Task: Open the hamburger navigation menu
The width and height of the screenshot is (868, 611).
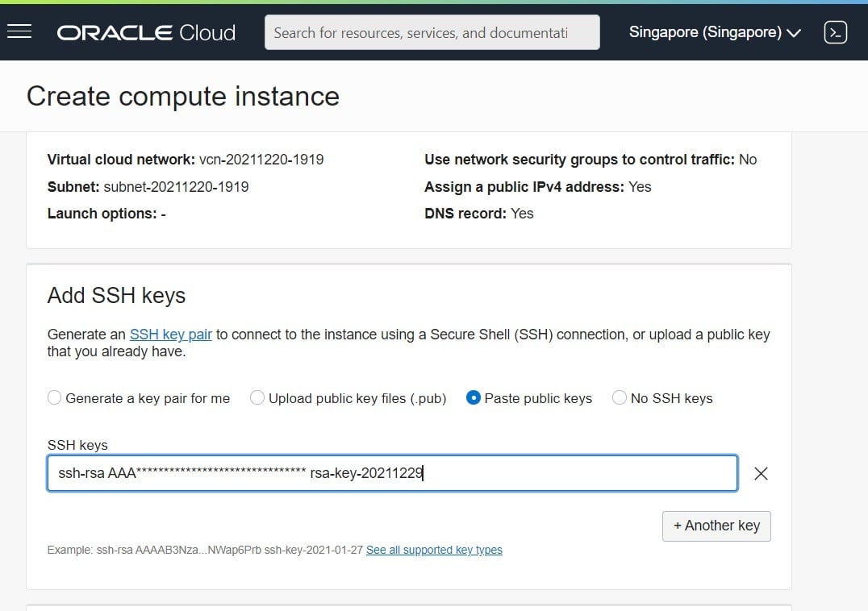Action: 19,32
